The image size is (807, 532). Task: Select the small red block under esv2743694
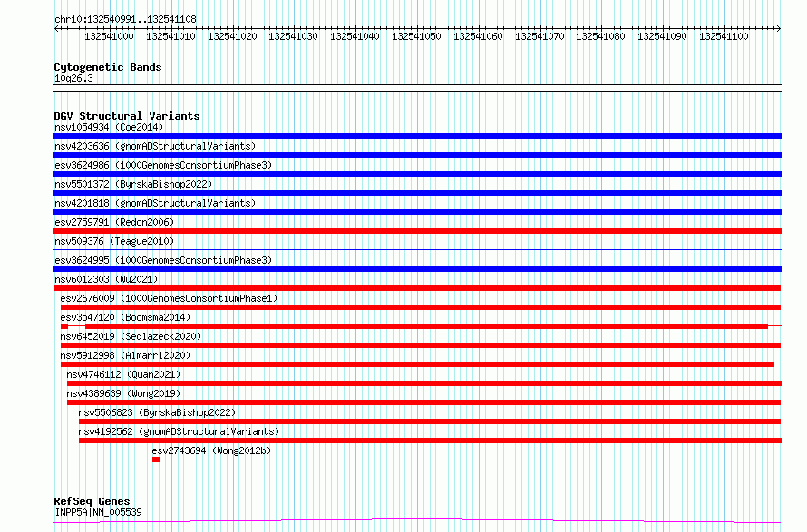(156, 459)
